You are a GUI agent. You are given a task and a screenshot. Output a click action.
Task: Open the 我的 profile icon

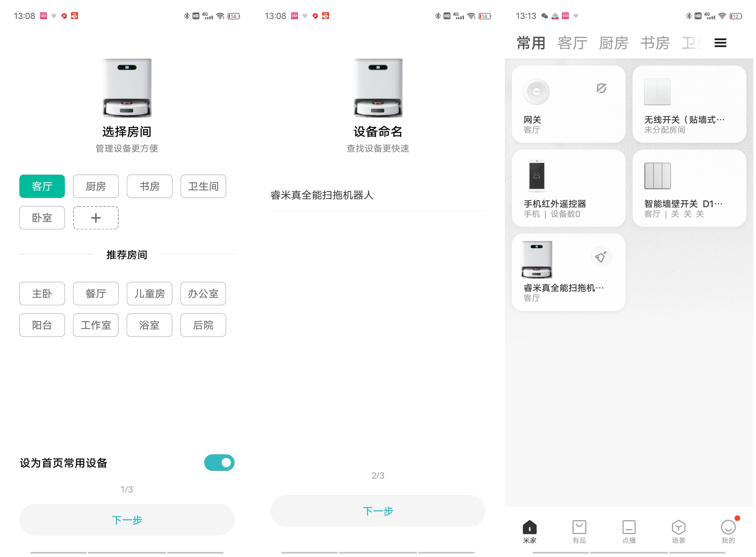click(x=728, y=527)
